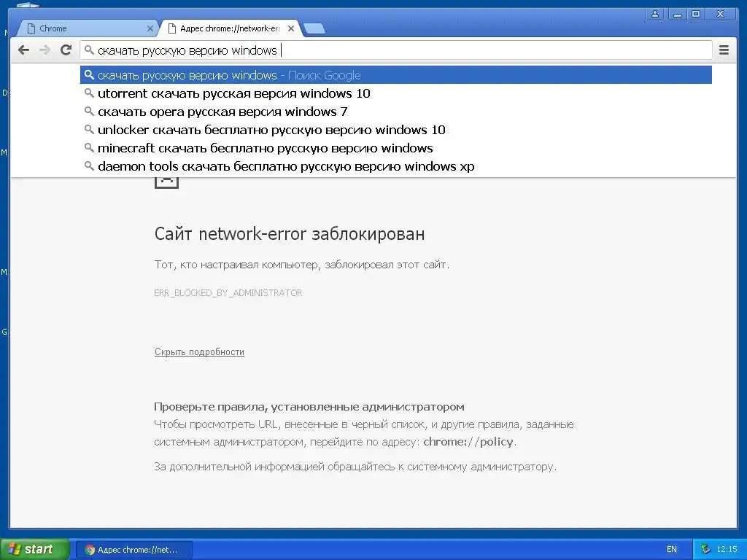Click 'За дополнительной информацией обращайтесь' text
Viewport: 747px width, 560px height.
(355, 467)
